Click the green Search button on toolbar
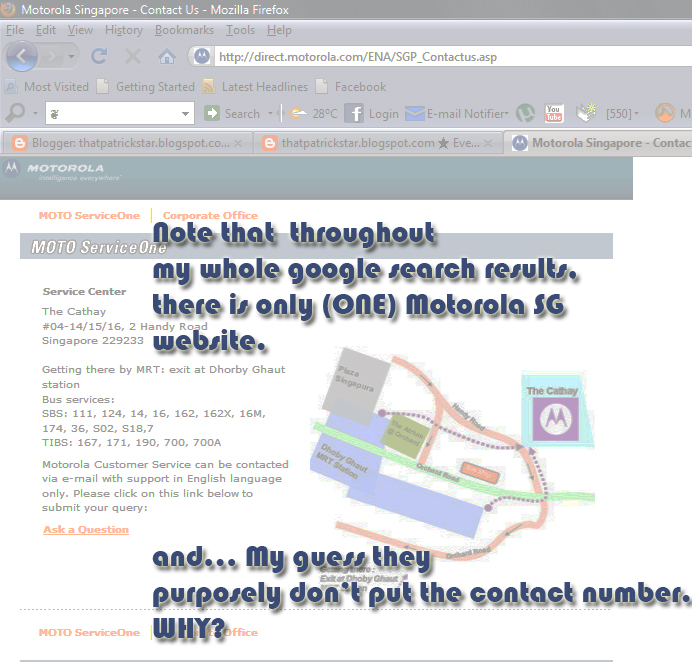Image resolution: width=692 pixels, height=662 pixels. click(232, 113)
